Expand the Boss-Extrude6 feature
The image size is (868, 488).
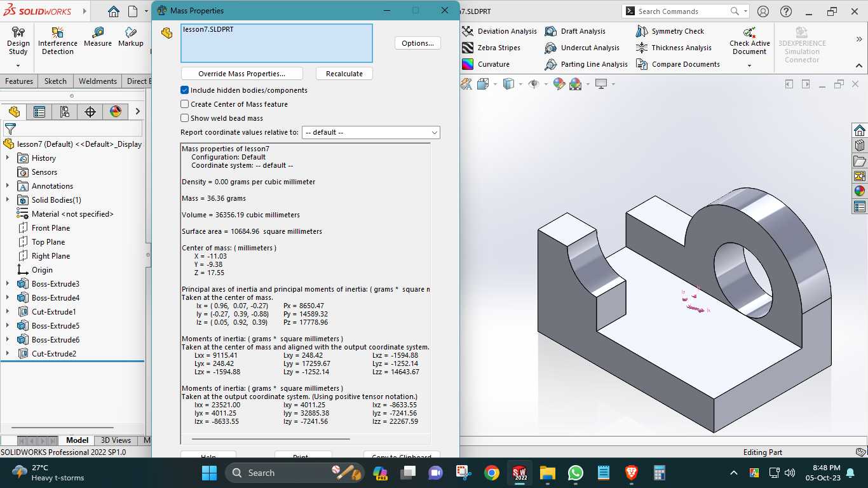[8, 340]
